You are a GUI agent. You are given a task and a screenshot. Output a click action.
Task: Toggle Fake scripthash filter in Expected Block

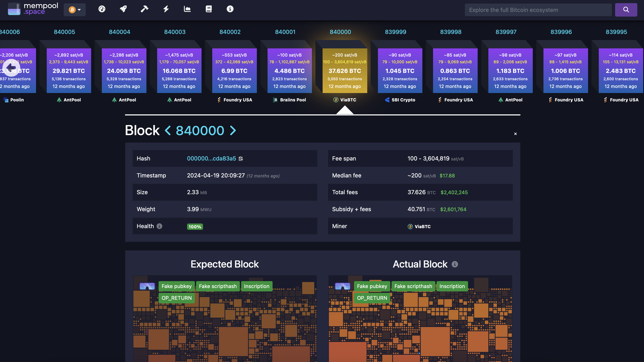click(x=218, y=286)
